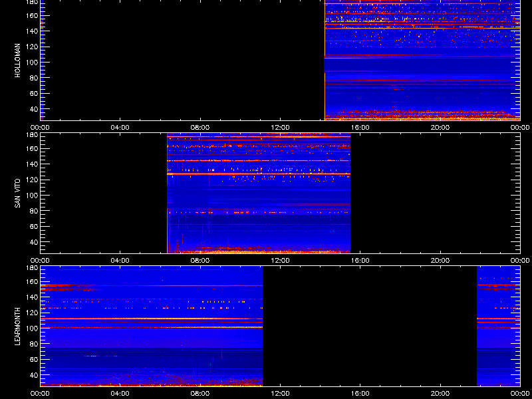
Task: Choose the 80 label on Learmonth axis
Action: point(34,344)
